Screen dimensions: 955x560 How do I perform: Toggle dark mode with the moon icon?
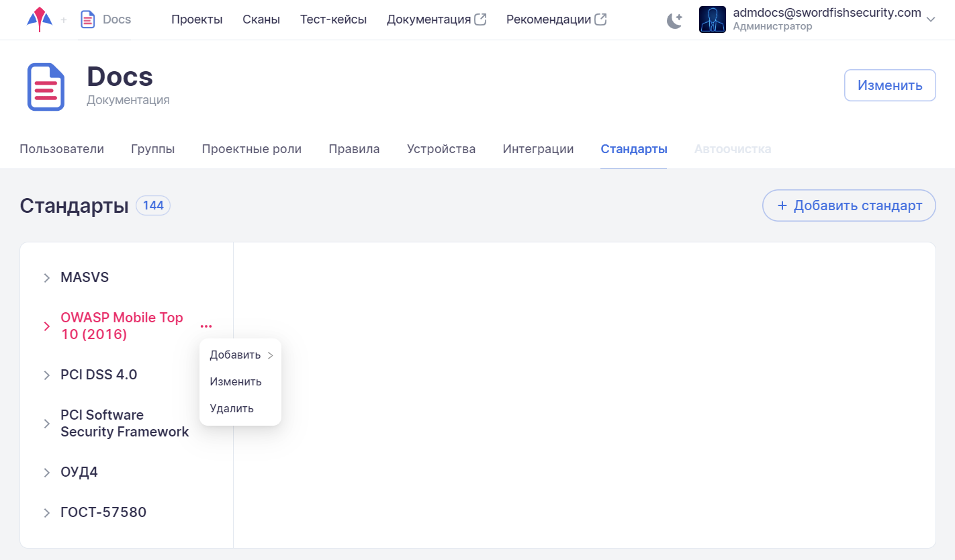[x=674, y=20]
